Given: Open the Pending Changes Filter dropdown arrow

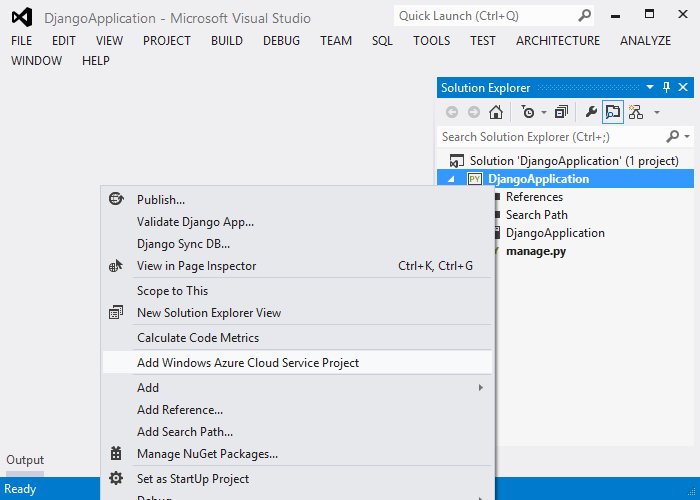Looking at the screenshot, I should point(544,112).
